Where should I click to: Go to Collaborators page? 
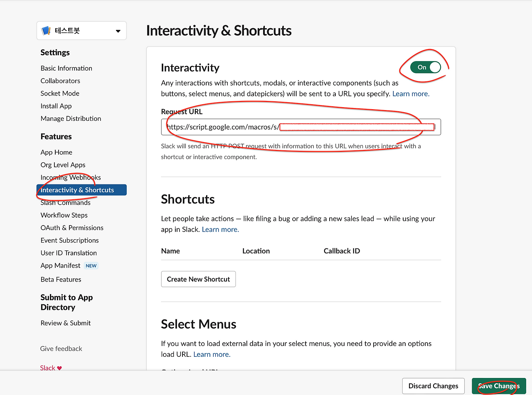point(60,81)
